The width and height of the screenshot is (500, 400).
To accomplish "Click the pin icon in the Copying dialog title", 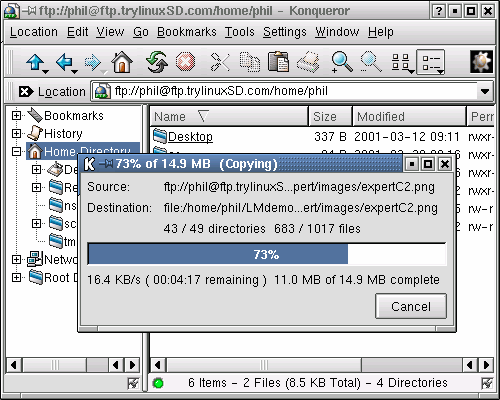I will click(106, 164).
